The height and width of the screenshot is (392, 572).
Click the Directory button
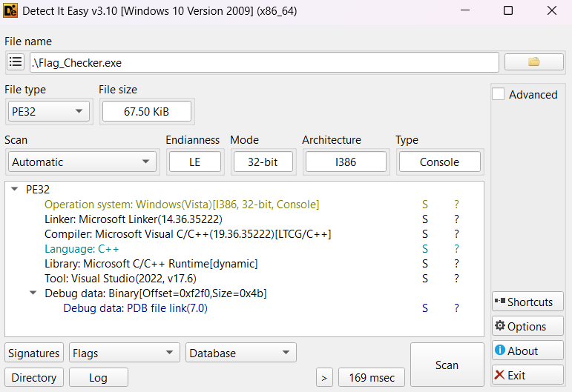click(x=34, y=377)
